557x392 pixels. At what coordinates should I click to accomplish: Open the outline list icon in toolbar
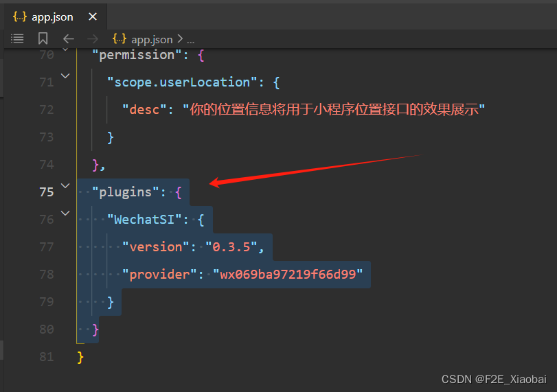[x=17, y=38]
